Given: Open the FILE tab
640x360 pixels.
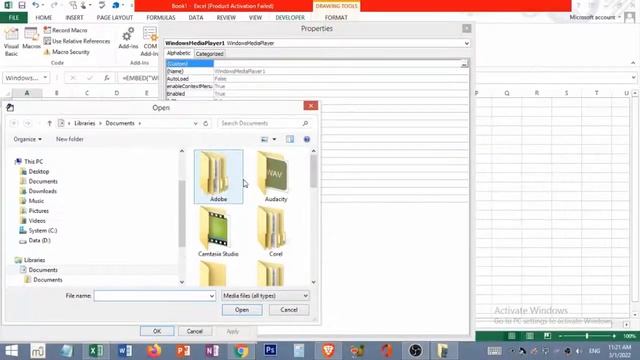Looking at the screenshot, I should click(x=13, y=18).
